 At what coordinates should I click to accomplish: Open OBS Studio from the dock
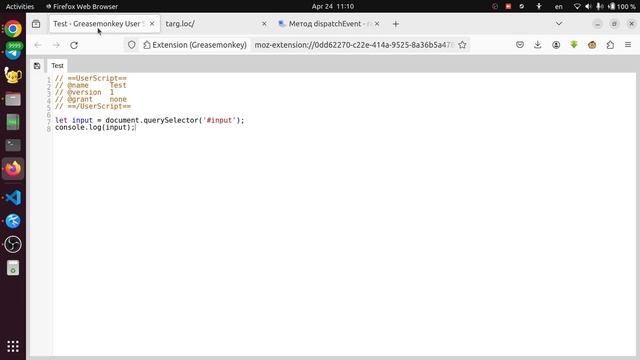click(x=13, y=244)
